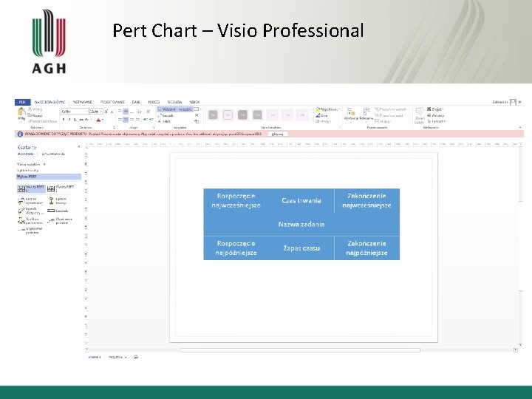The image size is (532, 399).
Task: Select the Wykres PERT stencil title
Action: (x=49, y=177)
